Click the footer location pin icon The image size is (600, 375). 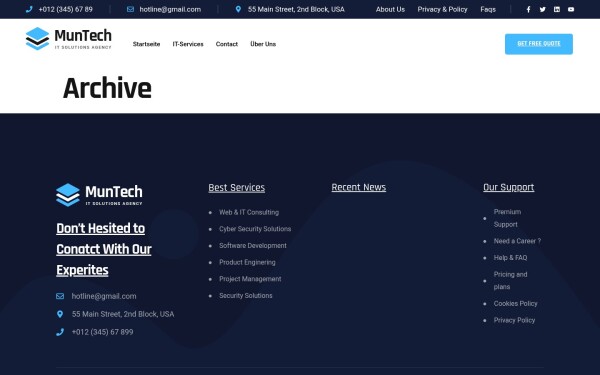60,314
